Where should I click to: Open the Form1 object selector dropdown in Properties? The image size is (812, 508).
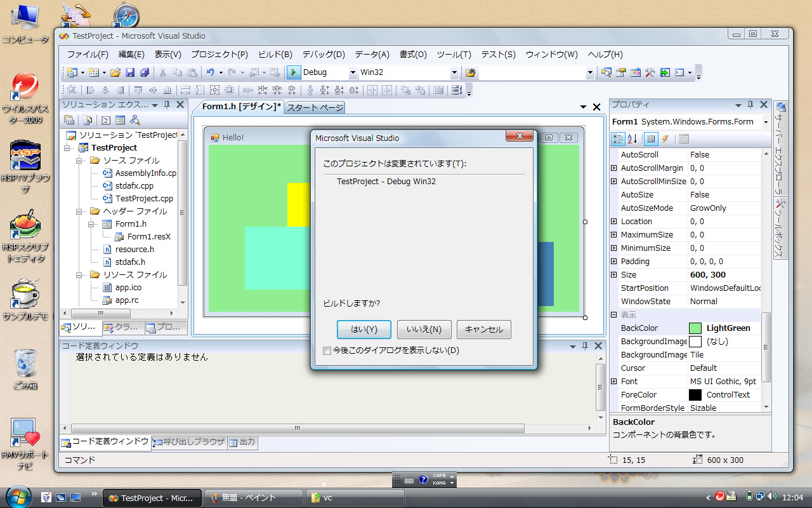point(766,122)
